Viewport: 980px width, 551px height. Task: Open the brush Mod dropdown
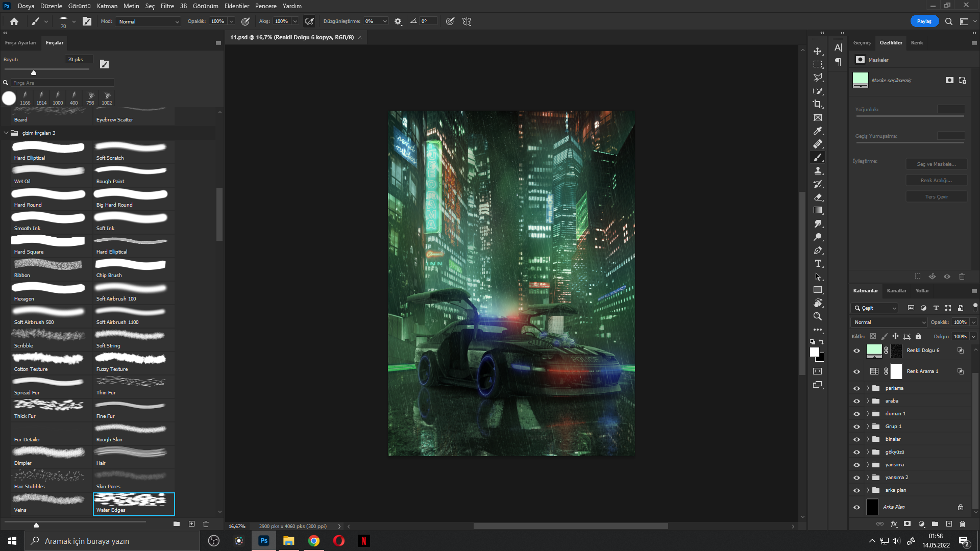point(149,21)
